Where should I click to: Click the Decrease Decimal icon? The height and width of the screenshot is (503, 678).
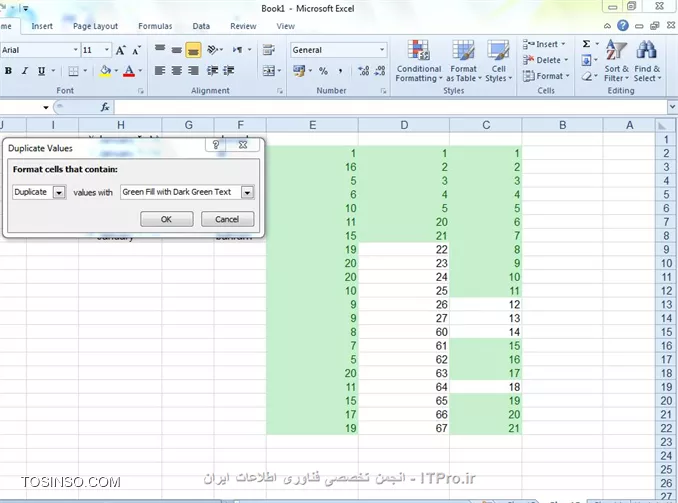click(380, 70)
